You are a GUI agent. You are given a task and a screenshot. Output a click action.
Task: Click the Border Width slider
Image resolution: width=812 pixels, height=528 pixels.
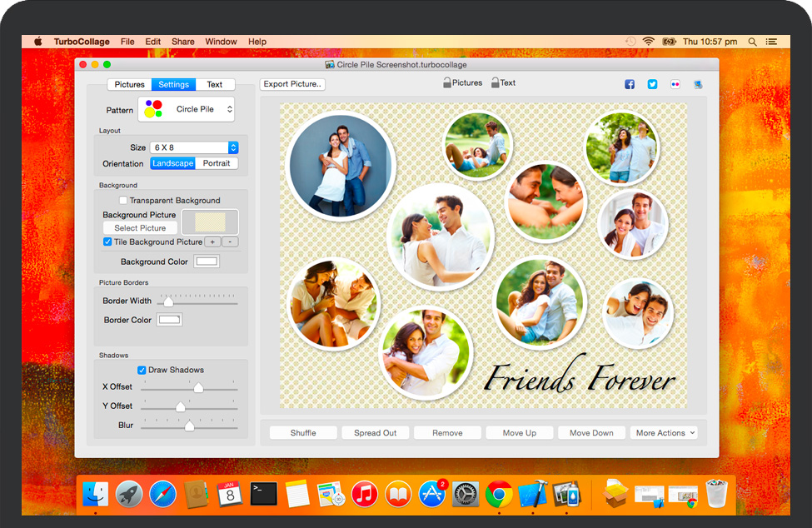click(197, 301)
